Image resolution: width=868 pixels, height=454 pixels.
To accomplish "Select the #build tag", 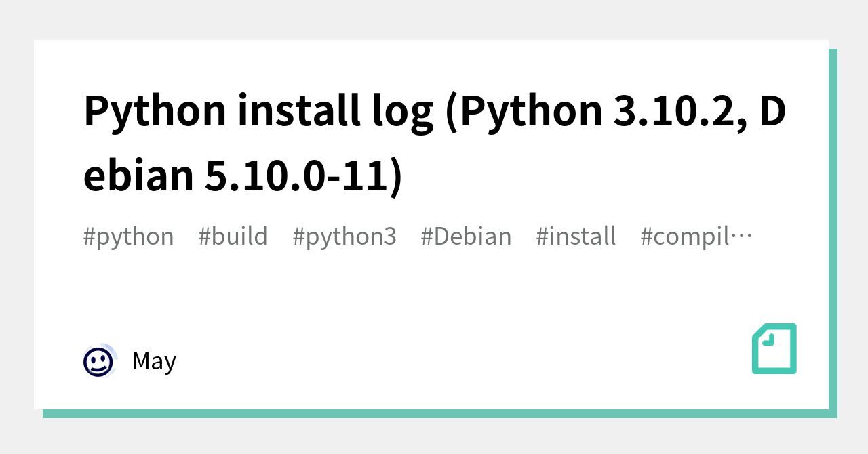I will 233,236.
